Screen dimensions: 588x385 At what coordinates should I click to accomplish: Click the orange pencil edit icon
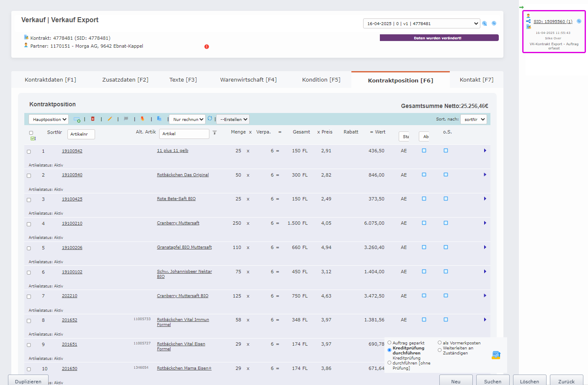coord(110,119)
